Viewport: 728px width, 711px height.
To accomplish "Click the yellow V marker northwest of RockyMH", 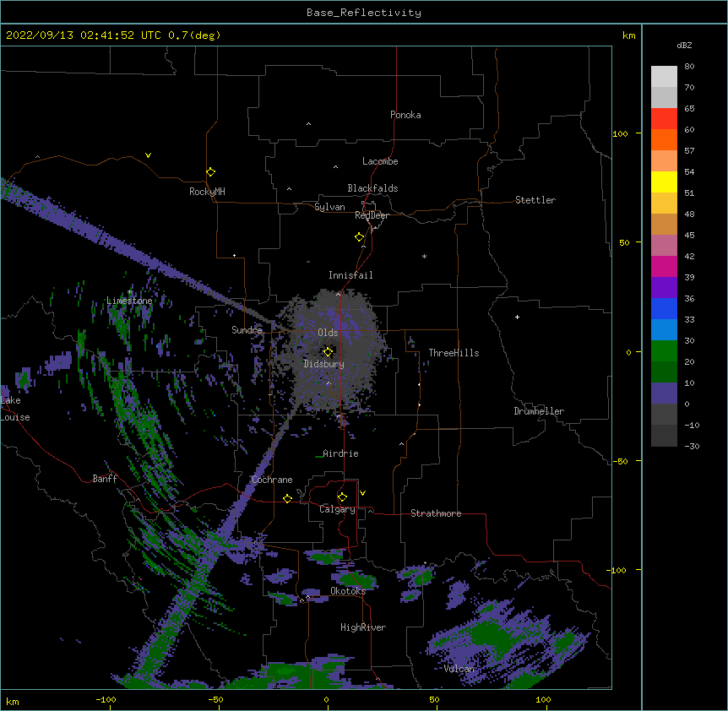I will click(x=148, y=155).
